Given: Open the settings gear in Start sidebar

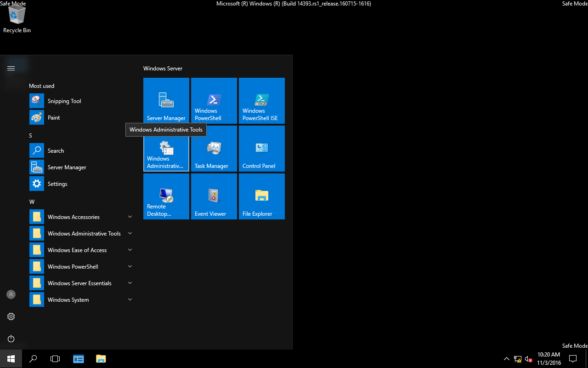Looking at the screenshot, I should (11, 316).
